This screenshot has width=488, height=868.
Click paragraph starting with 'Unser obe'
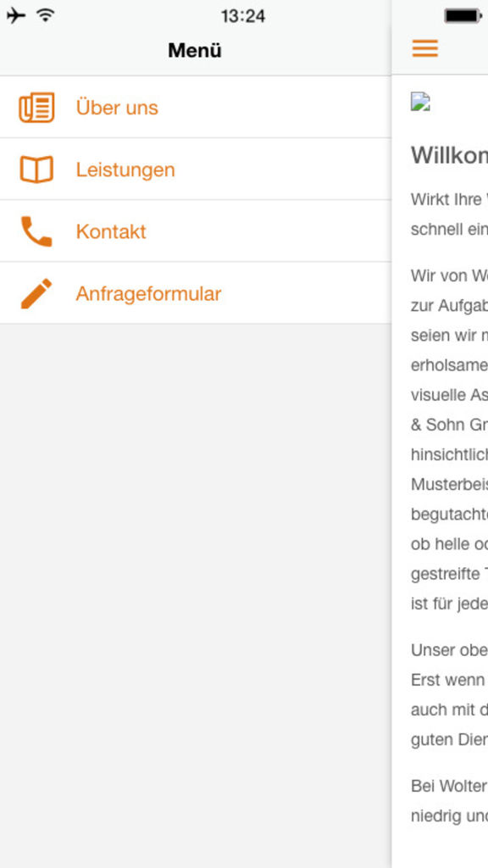pyautogui.click(x=449, y=695)
